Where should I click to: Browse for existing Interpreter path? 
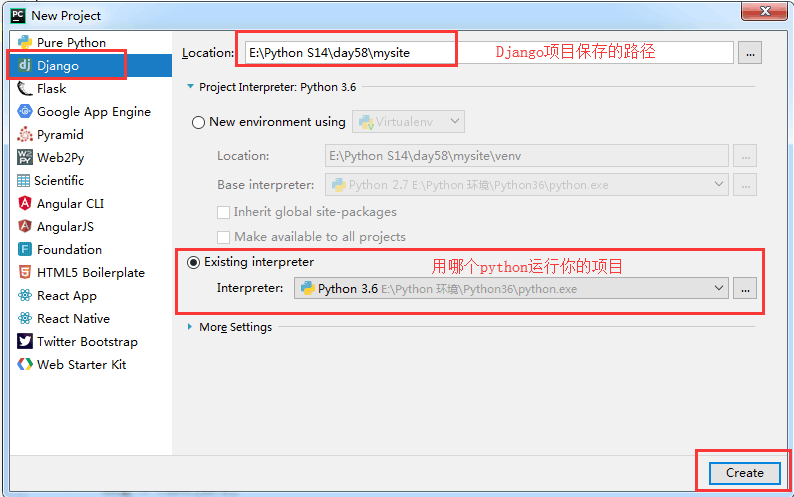[745, 288]
